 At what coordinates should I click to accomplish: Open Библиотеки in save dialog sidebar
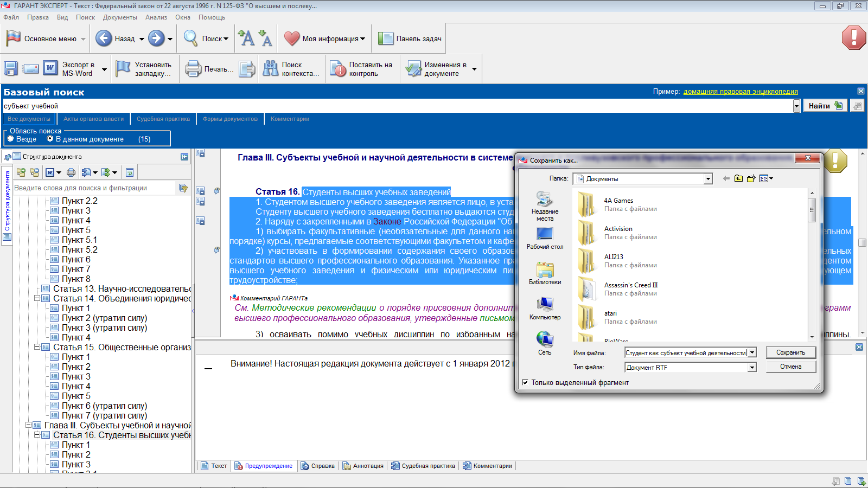[x=545, y=273]
